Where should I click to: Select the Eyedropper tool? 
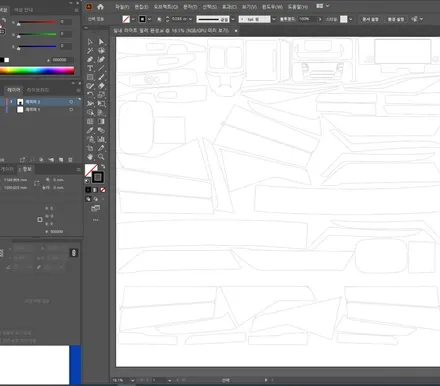[x=90, y=130]
